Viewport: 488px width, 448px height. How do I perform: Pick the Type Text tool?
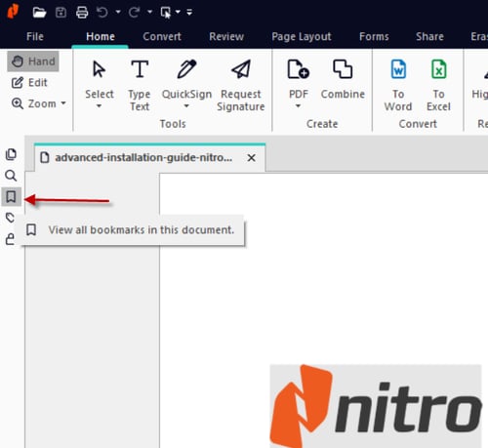click(x=140, y=86)
